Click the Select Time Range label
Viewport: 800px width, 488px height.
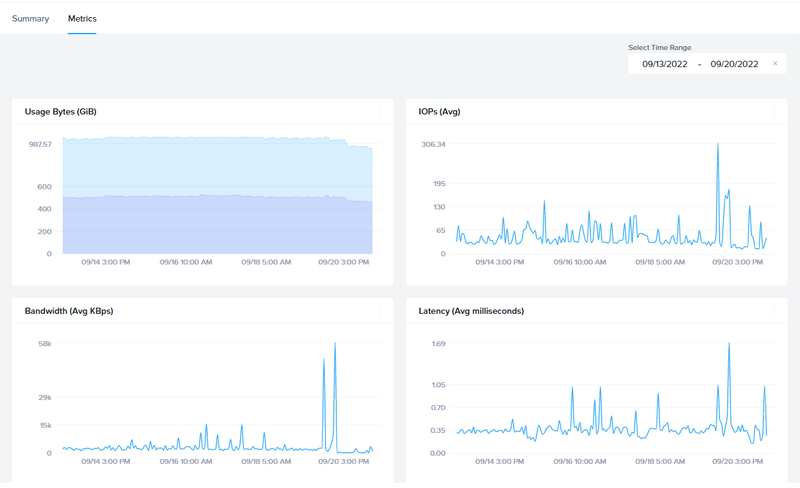659,47
